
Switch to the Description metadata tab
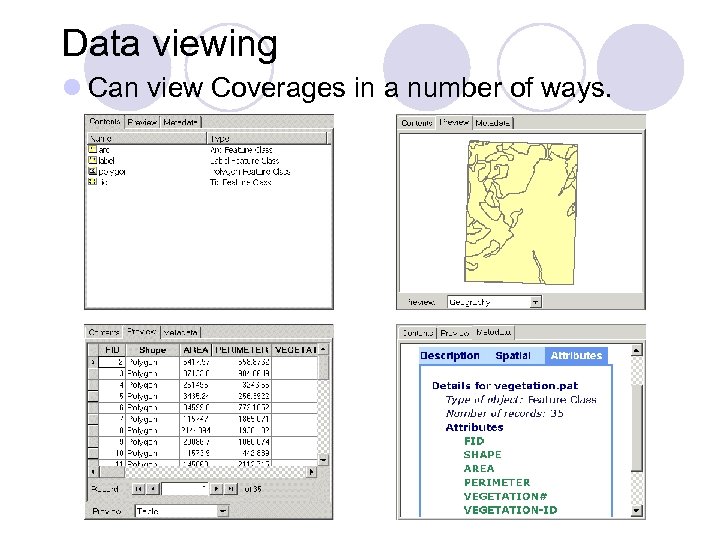pyautogui.click(x=450, y=356)
